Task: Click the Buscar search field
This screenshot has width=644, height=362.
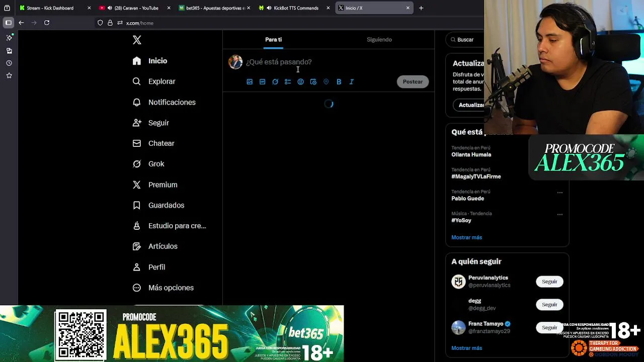Action: [x=465, y=39]
